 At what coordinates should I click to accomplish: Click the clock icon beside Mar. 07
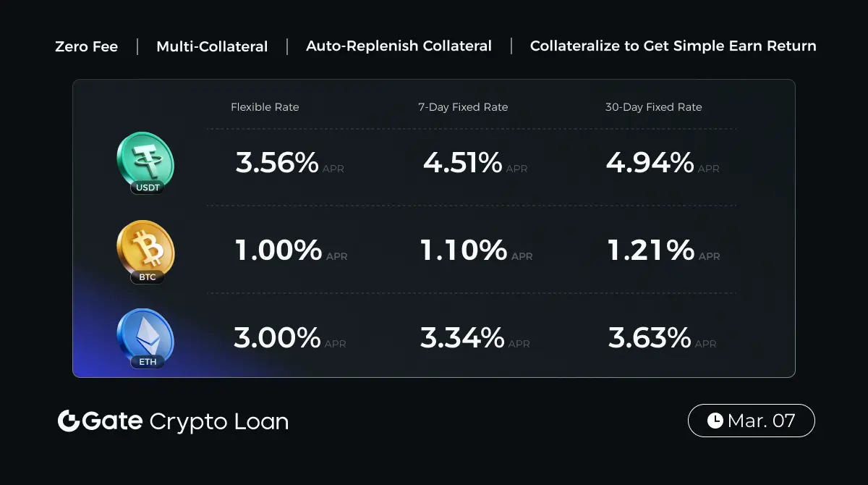point(715,421)
